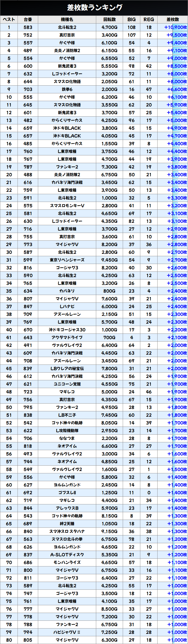Click the 回転数 column header
Image resolution: width=188 pixels, height=644 pixels.
coord(110,19)
